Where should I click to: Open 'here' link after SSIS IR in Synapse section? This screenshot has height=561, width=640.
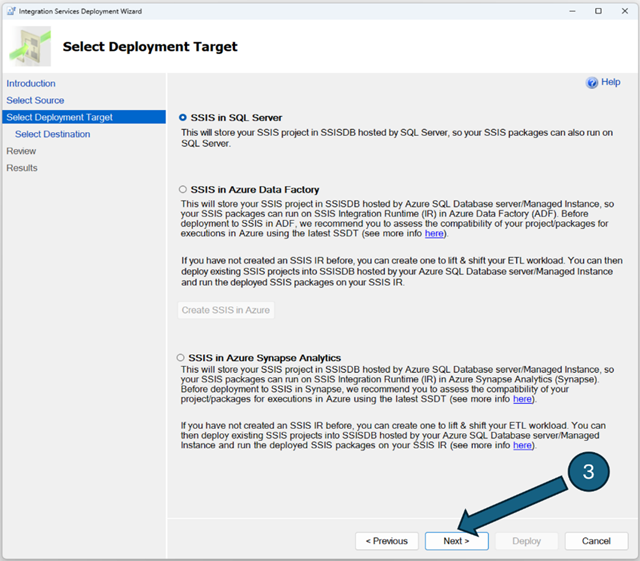click(x=522, y=445)
